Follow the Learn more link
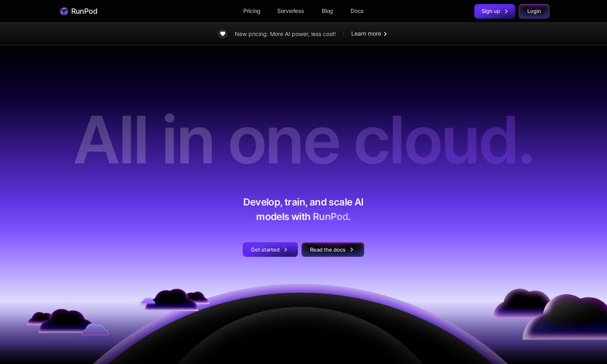Screen dimensions: 607x364 [x=369, y=34]
